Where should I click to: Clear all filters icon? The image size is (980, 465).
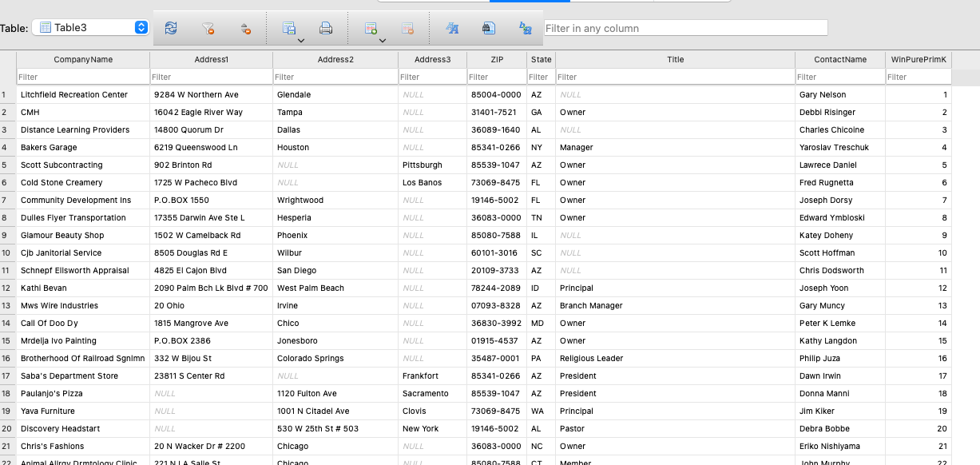(208, 28)
